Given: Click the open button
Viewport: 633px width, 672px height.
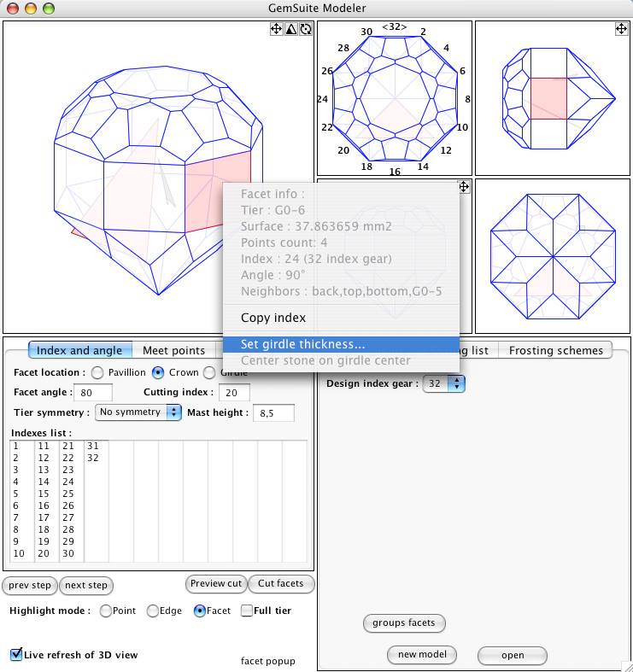Looking at the screenshot, I should click(x=513, y=655).
